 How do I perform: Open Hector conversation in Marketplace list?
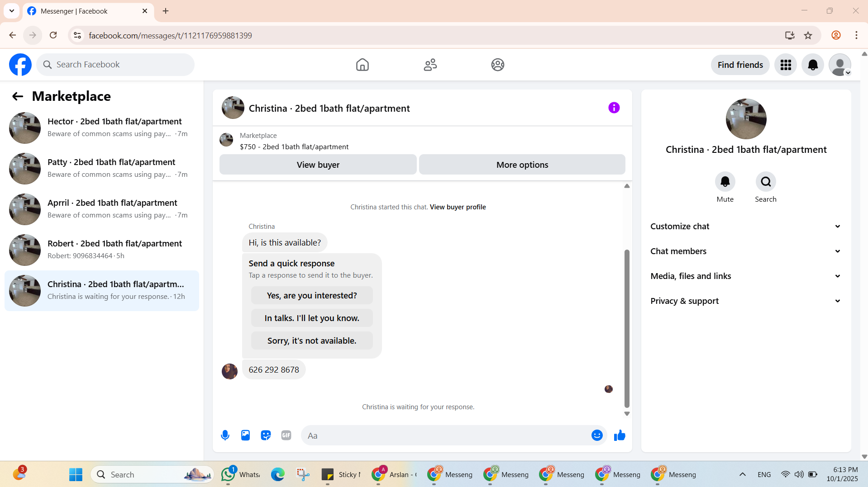click(102, 128)
